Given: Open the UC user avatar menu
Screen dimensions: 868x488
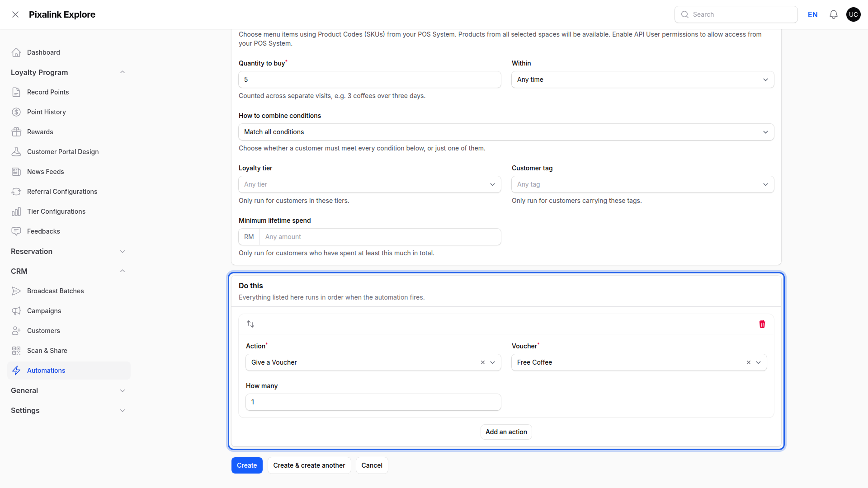Looking at the screenshot, I should (x=854, y=14).
